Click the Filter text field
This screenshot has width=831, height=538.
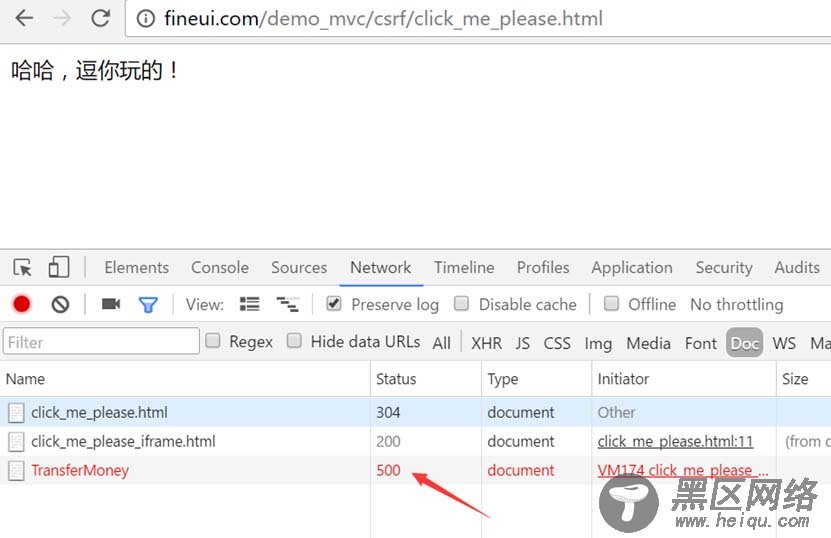101,341
